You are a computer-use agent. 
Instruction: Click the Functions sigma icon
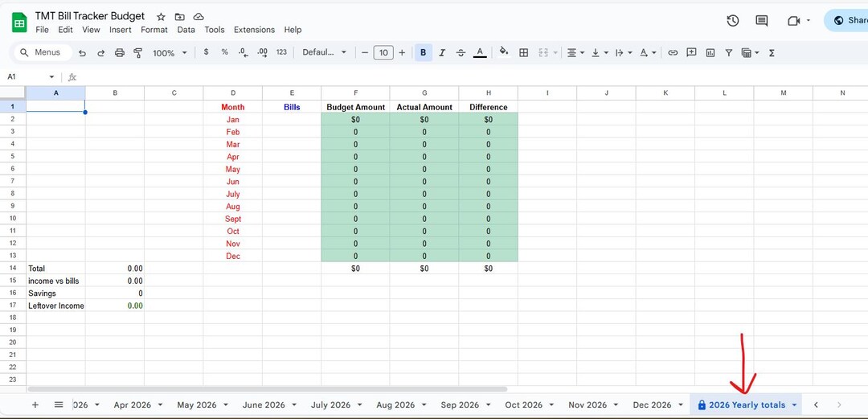coord(772,52)
